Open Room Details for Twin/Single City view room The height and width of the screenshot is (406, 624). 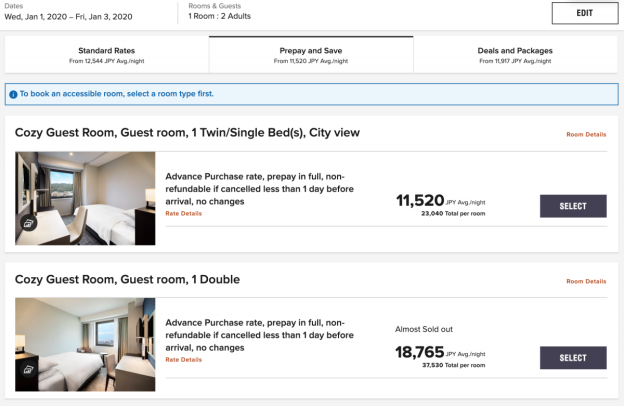point(586,135)
